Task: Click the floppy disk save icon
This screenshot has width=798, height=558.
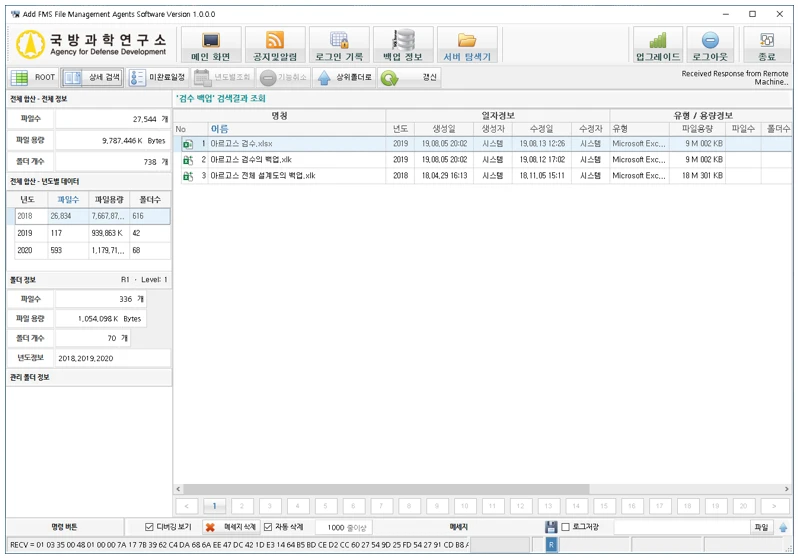Action: click(x=551, y=527)
